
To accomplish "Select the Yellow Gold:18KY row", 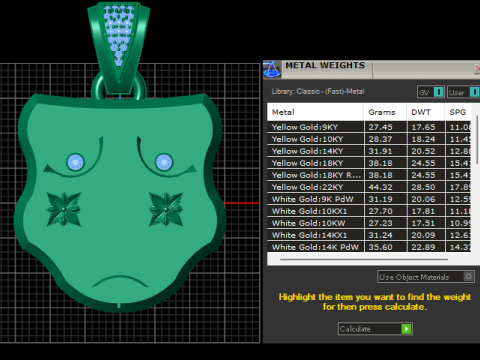I will point(369,163).
